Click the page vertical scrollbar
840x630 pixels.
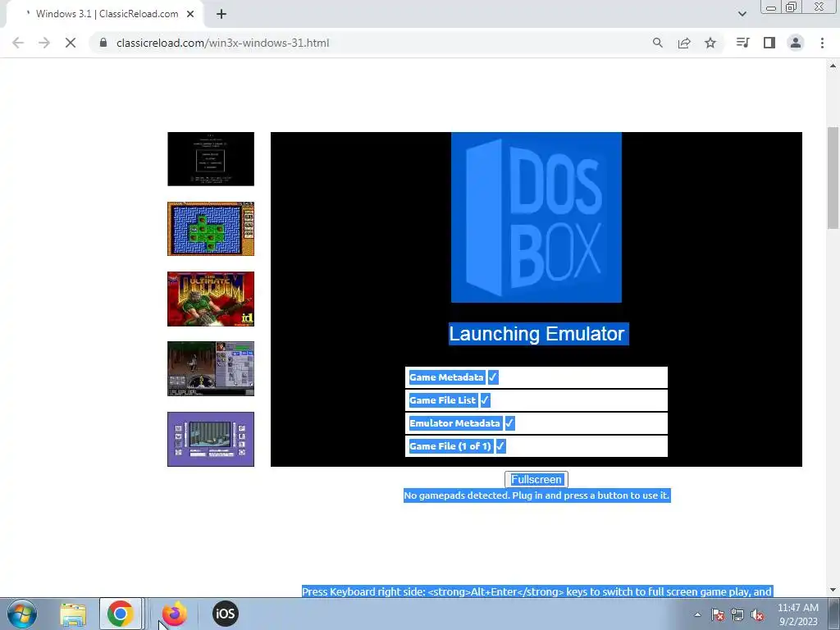click(x=833, y=178)
